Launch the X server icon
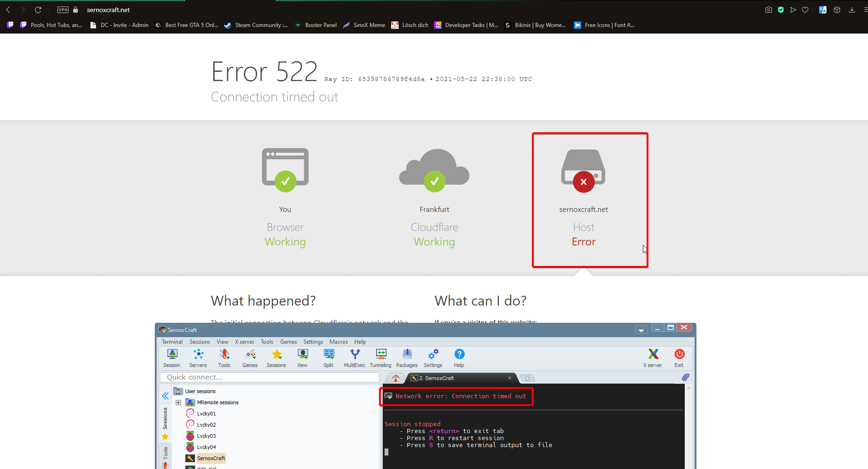Image resolution: width=868 pixels, height=469 pixels. [x=653, y=358]
